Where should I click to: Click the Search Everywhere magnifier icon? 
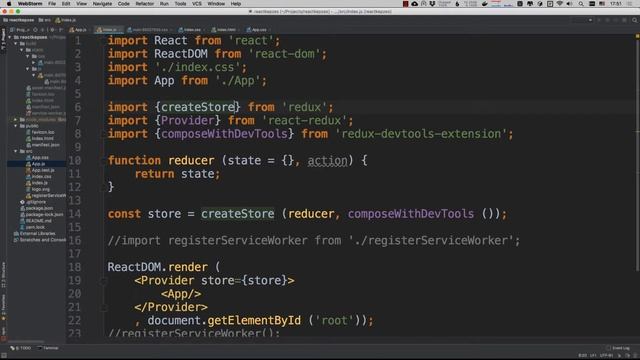pyautogui.click(x=634, y=20)
